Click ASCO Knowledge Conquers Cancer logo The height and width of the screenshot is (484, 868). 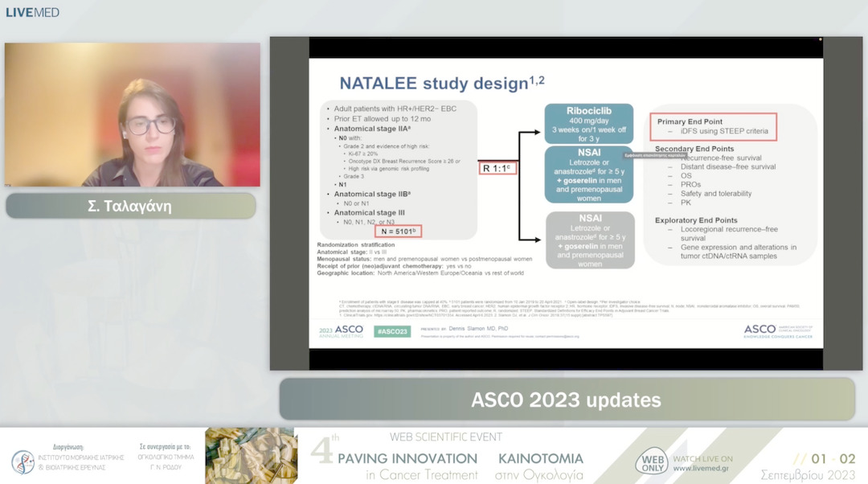778,331
